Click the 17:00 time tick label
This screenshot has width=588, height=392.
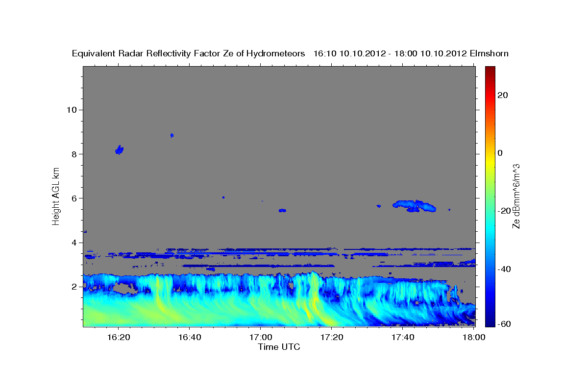[261, 338]
